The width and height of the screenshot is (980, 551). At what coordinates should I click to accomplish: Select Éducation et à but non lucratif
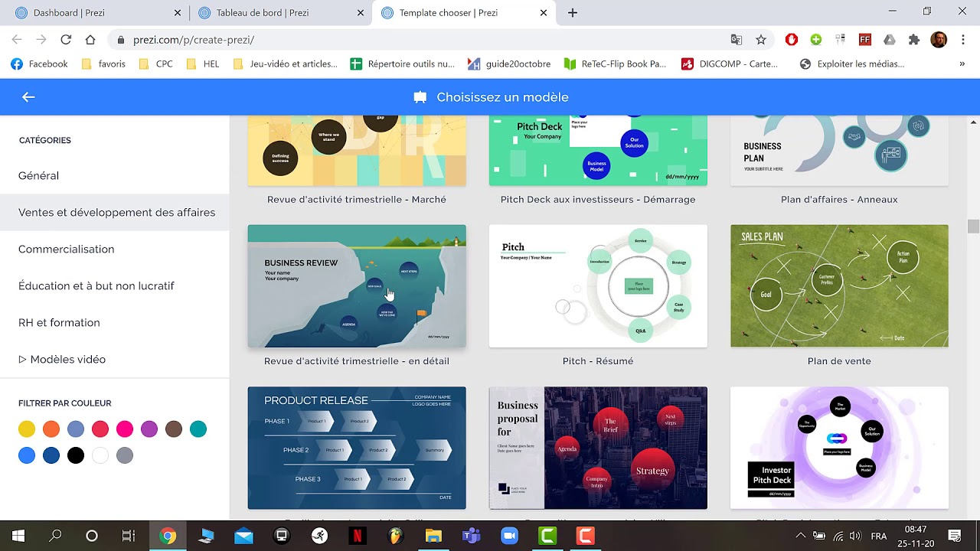tap(96, 285)
